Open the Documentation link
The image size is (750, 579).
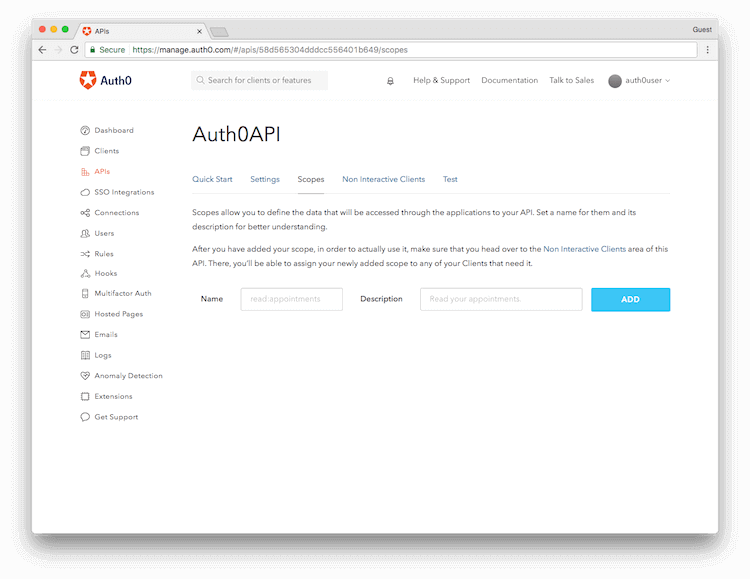[x=509, y=80]
